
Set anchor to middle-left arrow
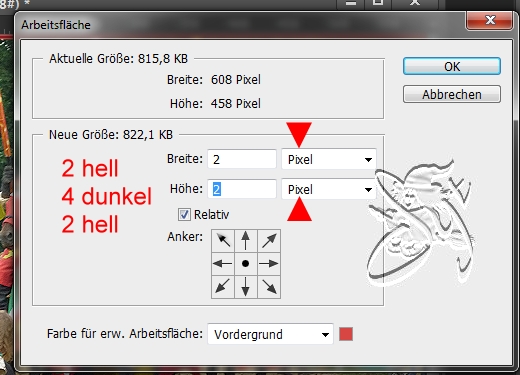pyautogui.click(x=223, y=263)
